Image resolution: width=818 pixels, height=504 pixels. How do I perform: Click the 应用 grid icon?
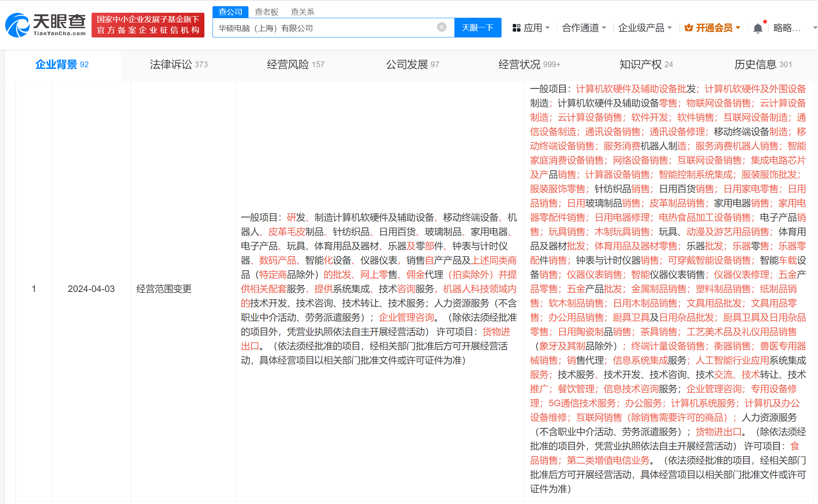[x=517, y=27]
